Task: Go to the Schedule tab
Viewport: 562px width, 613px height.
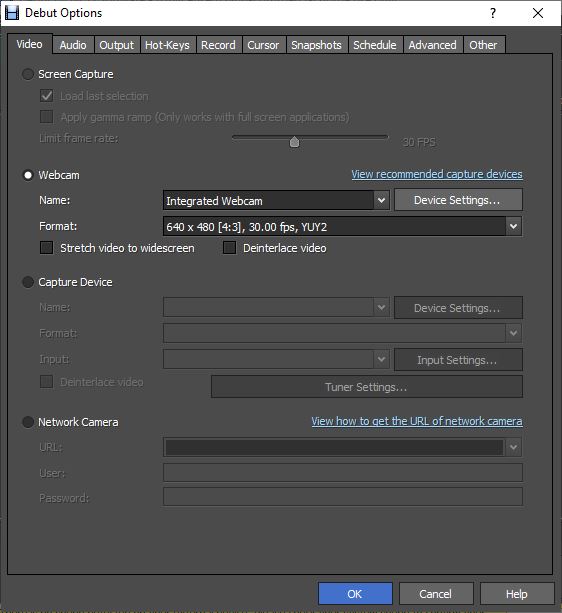Action: click(x=375, y=45)
